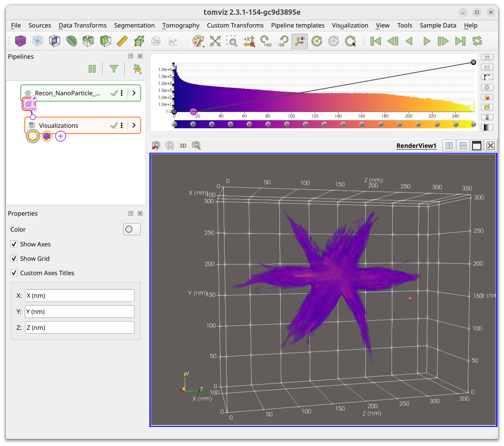Viewport: 504px width, 446px height.
Task: Pause pipeline execution button
Action: pos(92,69)
